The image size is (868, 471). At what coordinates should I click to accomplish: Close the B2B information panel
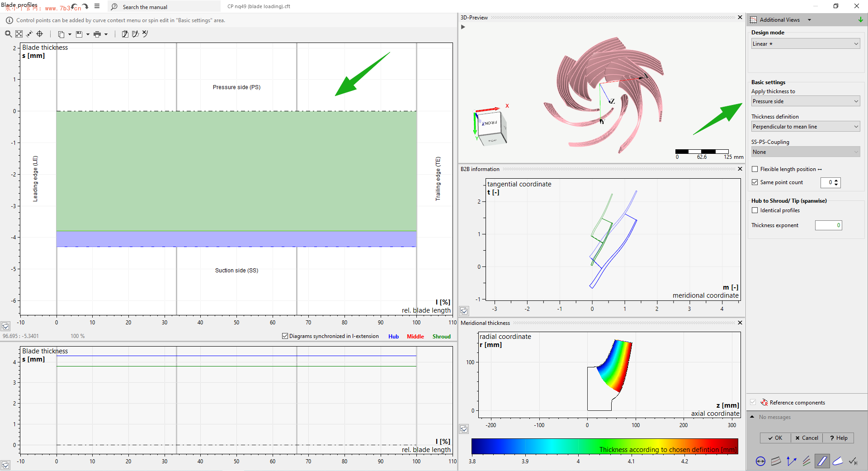(x=740, y=169)
